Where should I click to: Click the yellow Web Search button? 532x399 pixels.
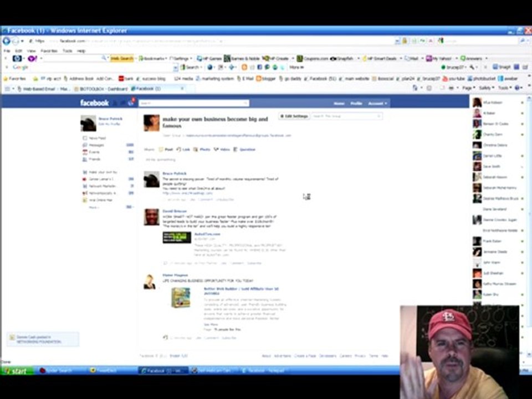pyautogui.click(x=121, y=58)
